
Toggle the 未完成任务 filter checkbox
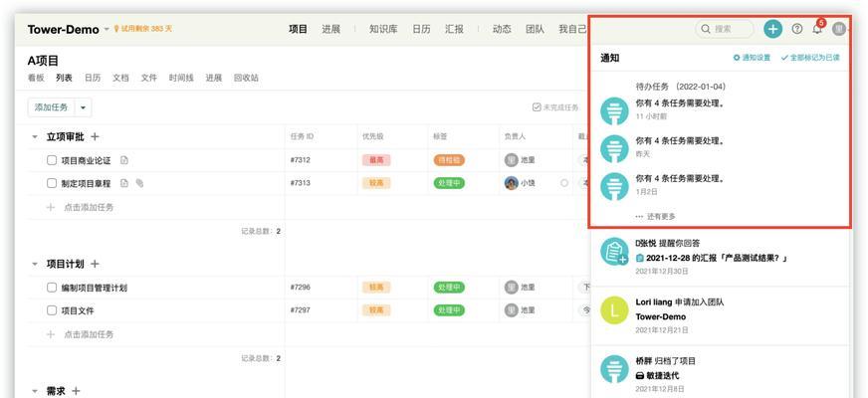click(537, 107)
